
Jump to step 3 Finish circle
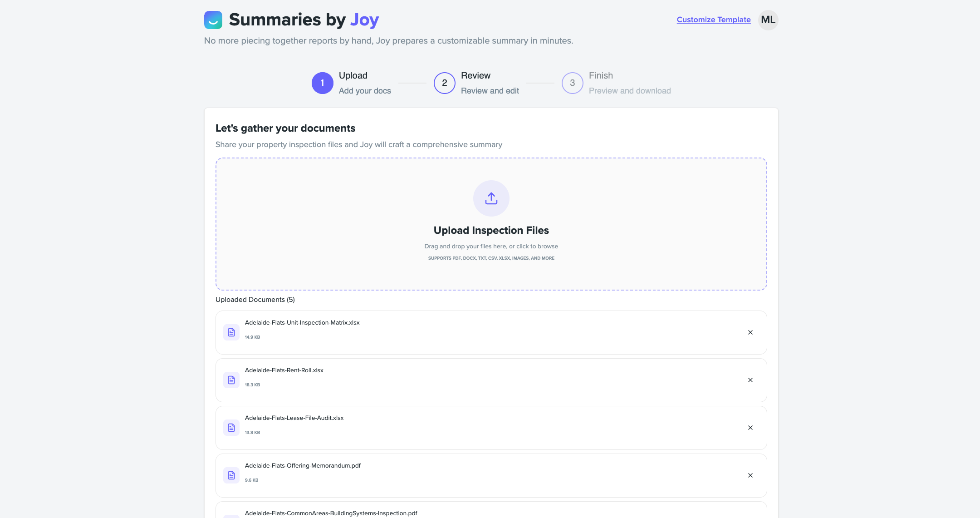tap(573, 83)
